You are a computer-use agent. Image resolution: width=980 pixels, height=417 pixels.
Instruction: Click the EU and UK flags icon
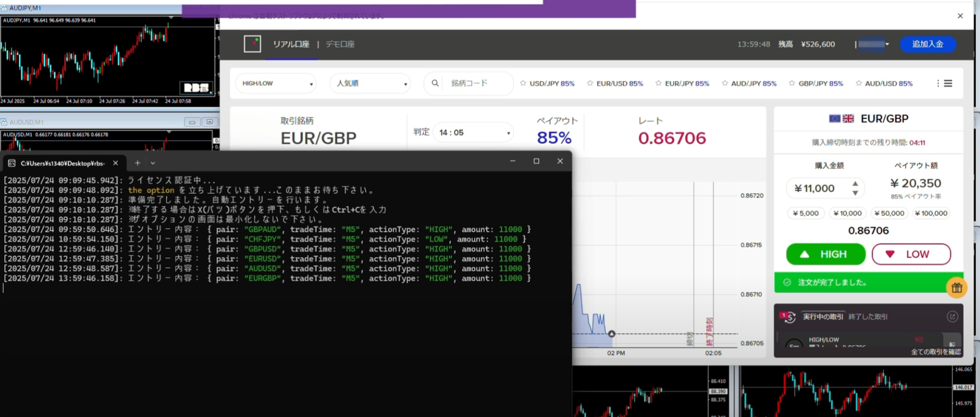coord(842,119)
